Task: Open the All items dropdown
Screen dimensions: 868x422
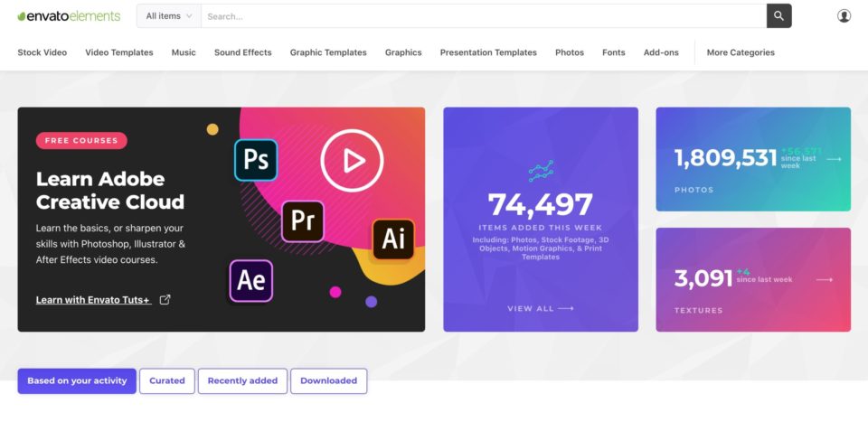Action: coord(169,16)
